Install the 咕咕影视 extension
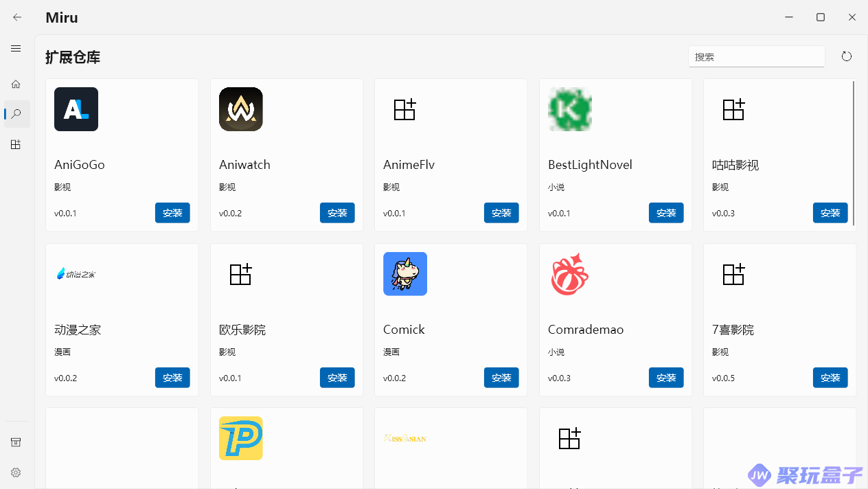This screenshot has width=868, height=489. click(x=830, y=213)
